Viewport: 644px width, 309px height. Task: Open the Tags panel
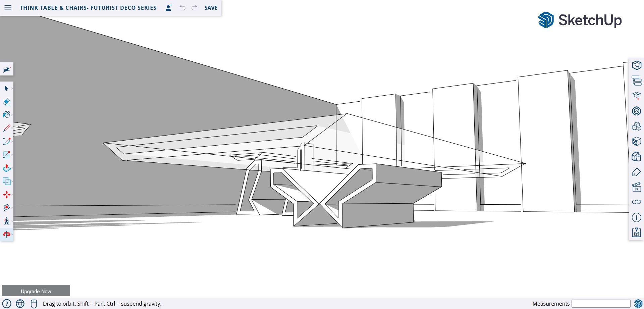[636, 172]
